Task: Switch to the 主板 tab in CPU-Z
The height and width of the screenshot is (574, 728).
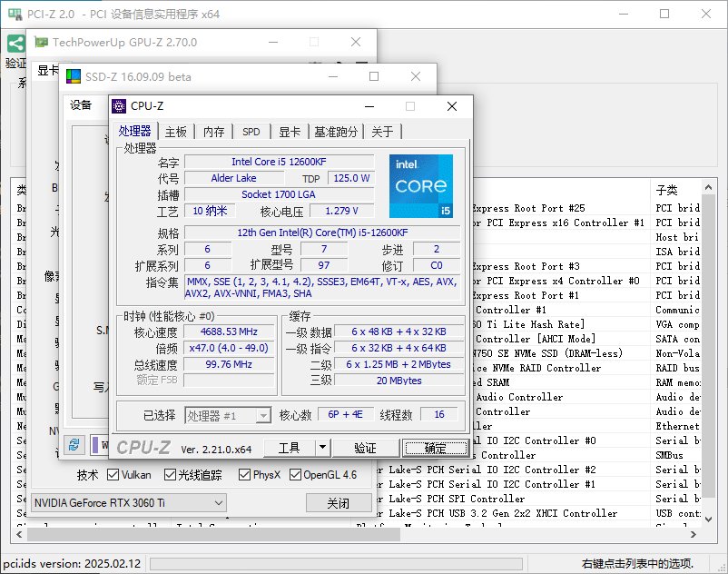Action: tap(175, 132)
